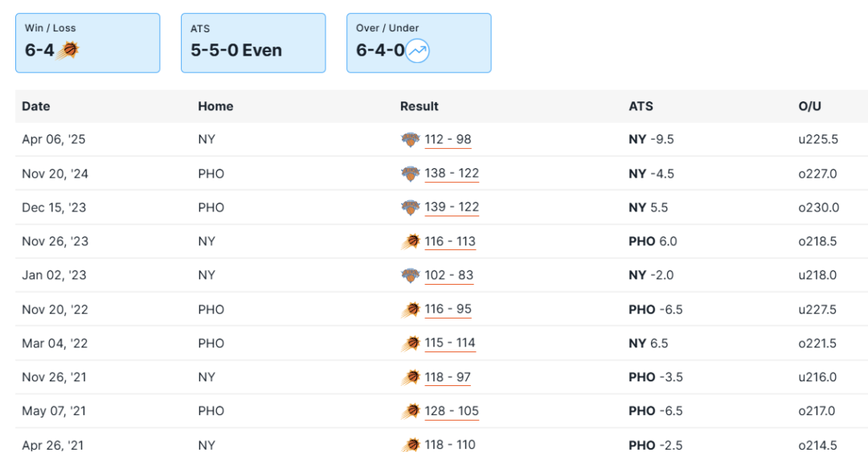Click the ATS column header
Screen dimensions: 868x452
[x=641, y=106]
